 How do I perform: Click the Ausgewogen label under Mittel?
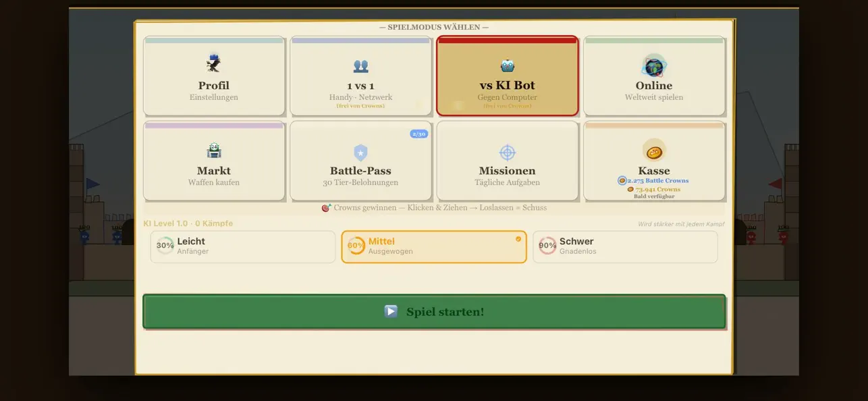tap(391, 251)
